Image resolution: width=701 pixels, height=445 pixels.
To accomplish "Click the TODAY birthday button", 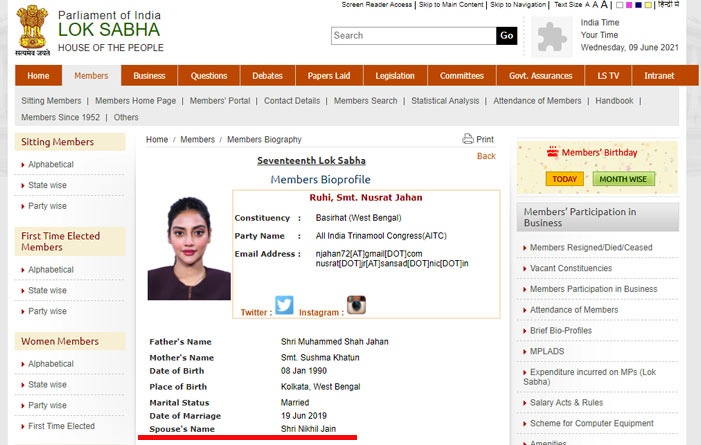I will [x=565, y=179].
